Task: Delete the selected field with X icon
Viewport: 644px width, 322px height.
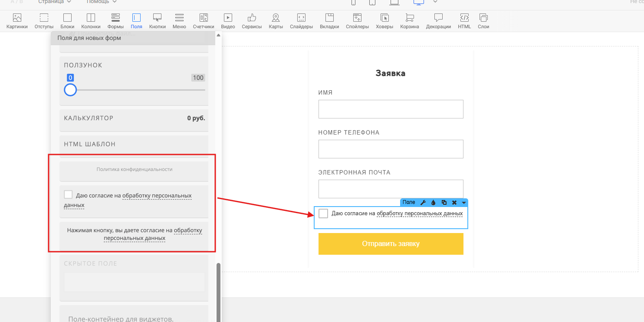Action: tap(454, 203)
